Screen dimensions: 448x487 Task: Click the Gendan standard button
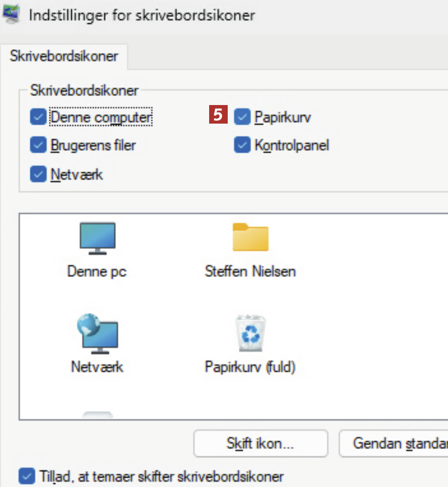pyautogui.click(x=394, y=443)
